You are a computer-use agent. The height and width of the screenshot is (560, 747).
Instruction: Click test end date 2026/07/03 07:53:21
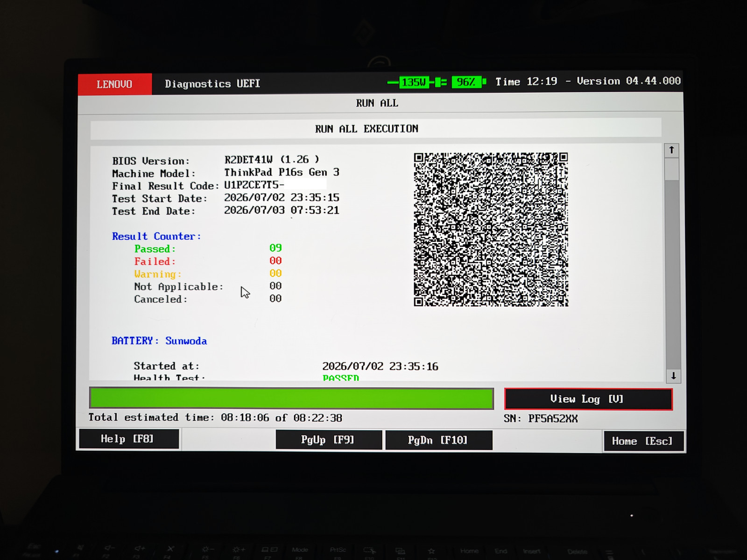click(282, 210)
